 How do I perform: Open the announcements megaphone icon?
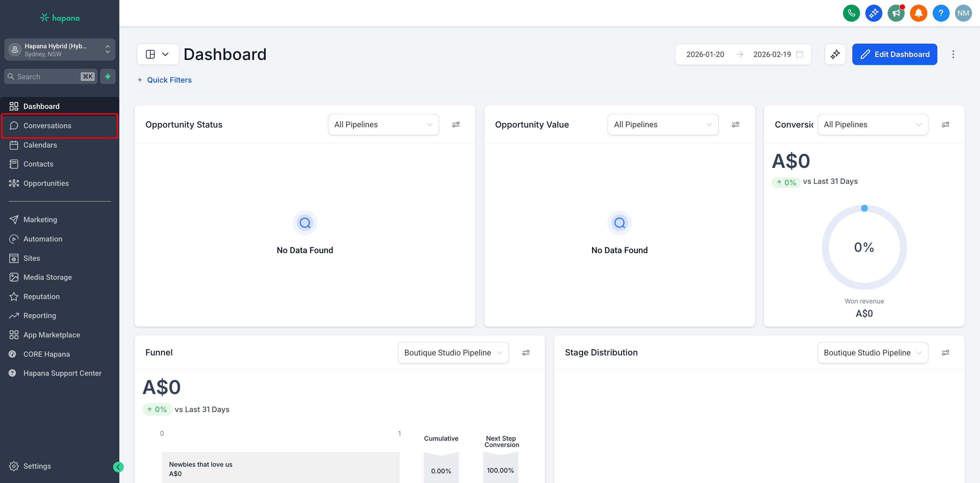point(896,13)
